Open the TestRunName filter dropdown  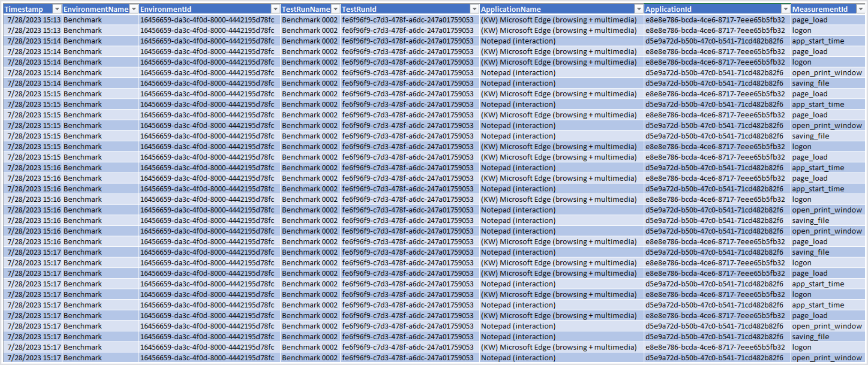click(335, 9)
